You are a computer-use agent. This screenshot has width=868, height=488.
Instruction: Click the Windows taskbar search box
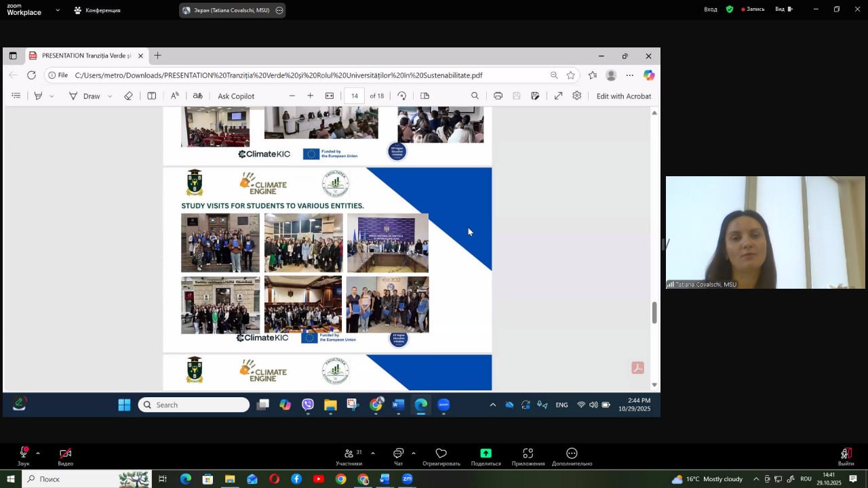coord(75,479)
